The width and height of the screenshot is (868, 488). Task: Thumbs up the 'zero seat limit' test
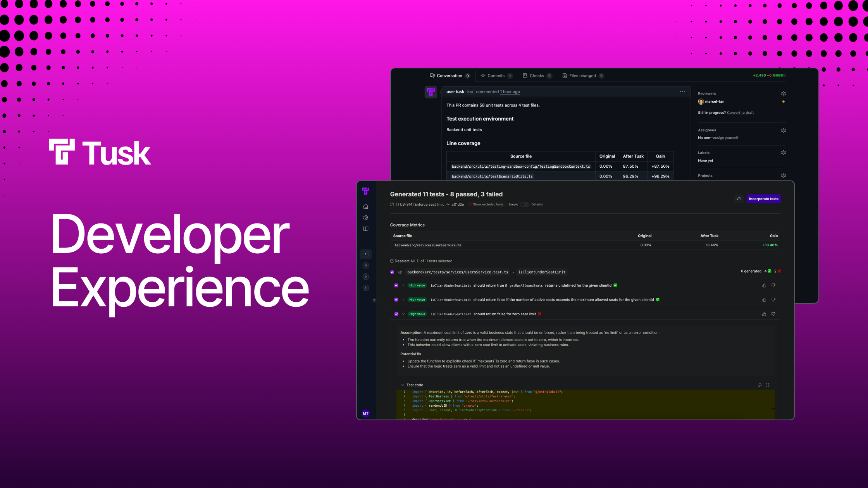click(764, 314)
